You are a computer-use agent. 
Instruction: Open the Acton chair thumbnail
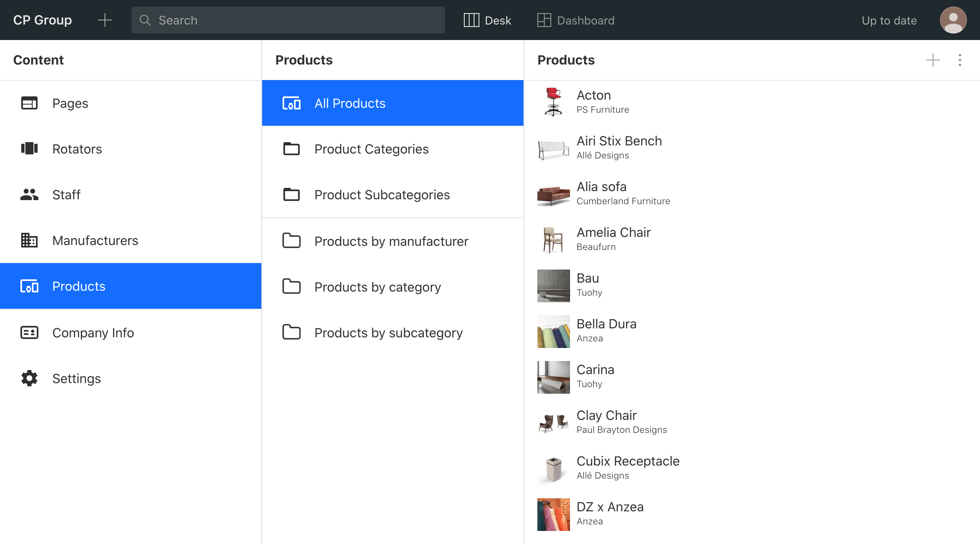553,102
